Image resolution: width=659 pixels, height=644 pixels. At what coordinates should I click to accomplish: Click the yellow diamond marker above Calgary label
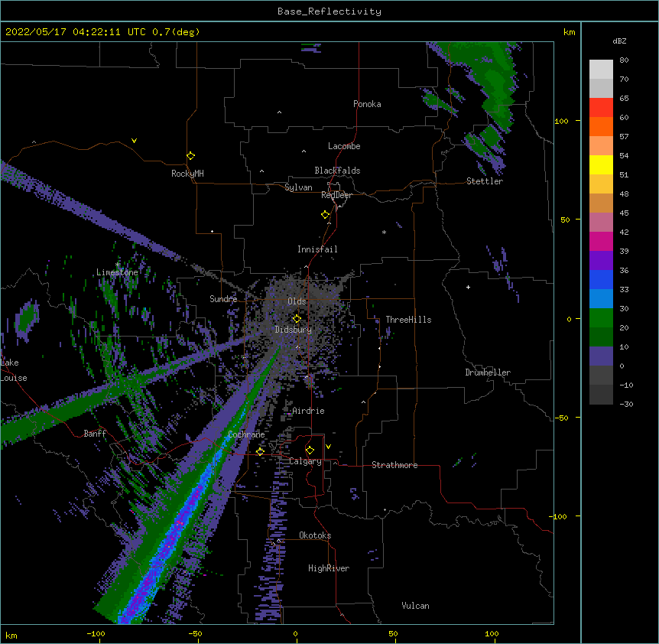(310, 450)
